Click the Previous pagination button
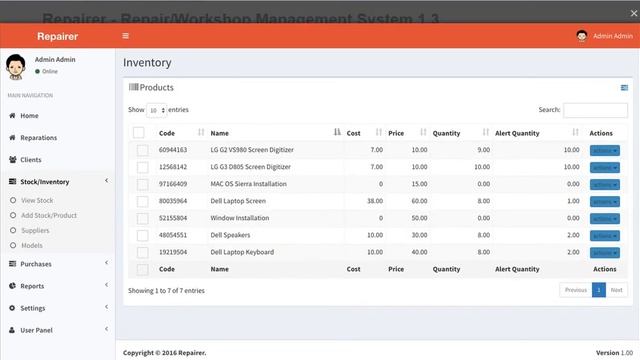The image size is (640, 360). click(x=576, y=290)
